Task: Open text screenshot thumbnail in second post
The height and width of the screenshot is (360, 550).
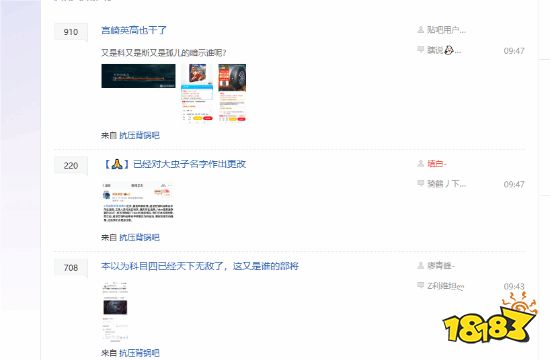Action: click(x=138, y=202)
